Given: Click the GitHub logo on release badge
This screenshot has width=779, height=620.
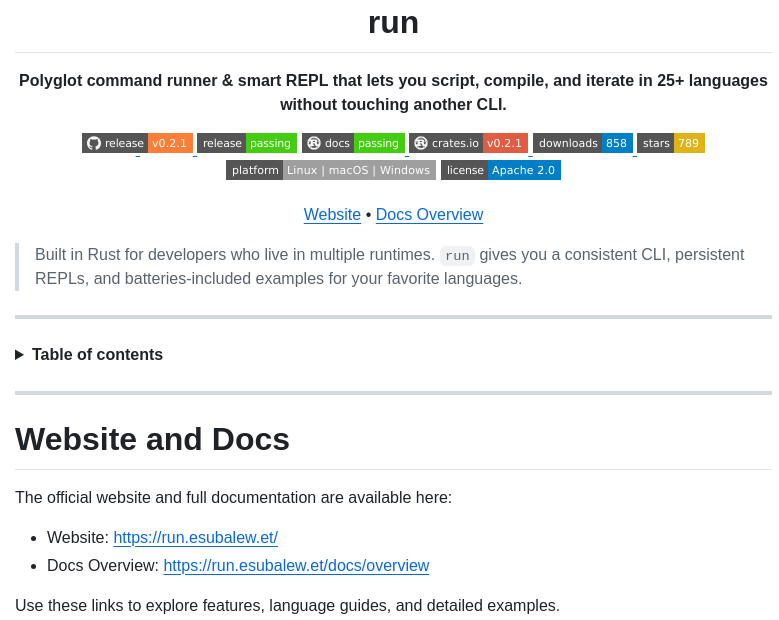Looking at the screenshot, I should point(94,143).
